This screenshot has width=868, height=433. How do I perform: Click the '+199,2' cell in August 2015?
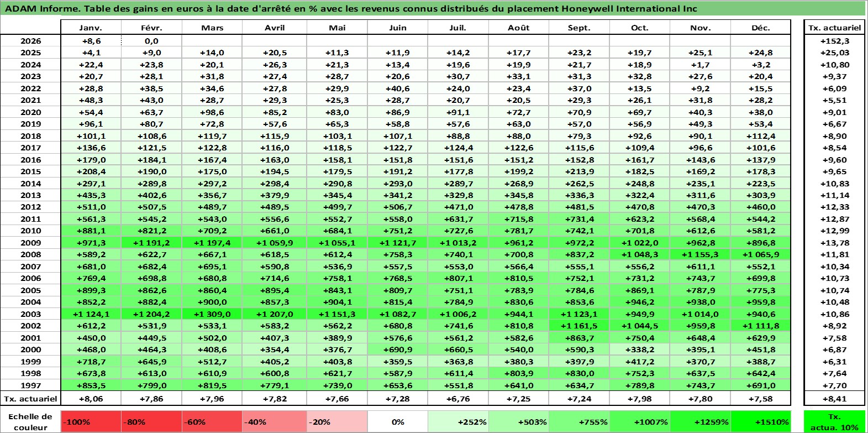[x=519, y=171]
